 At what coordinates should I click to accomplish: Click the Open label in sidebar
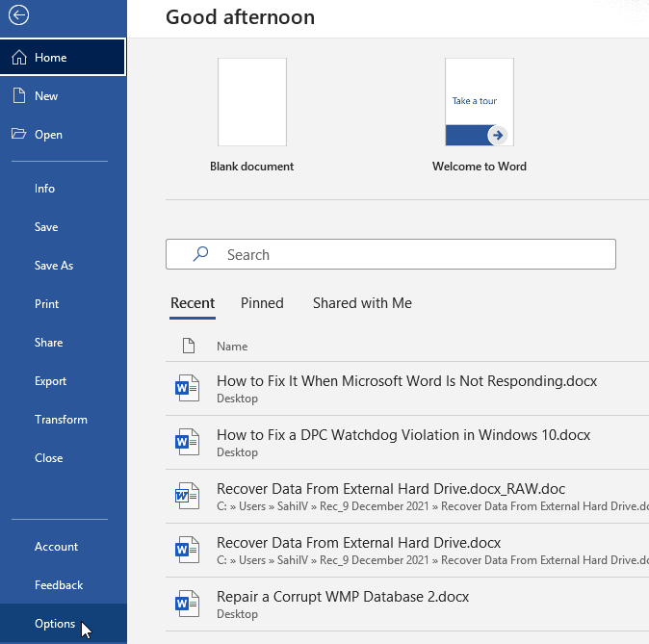(48, 135)
